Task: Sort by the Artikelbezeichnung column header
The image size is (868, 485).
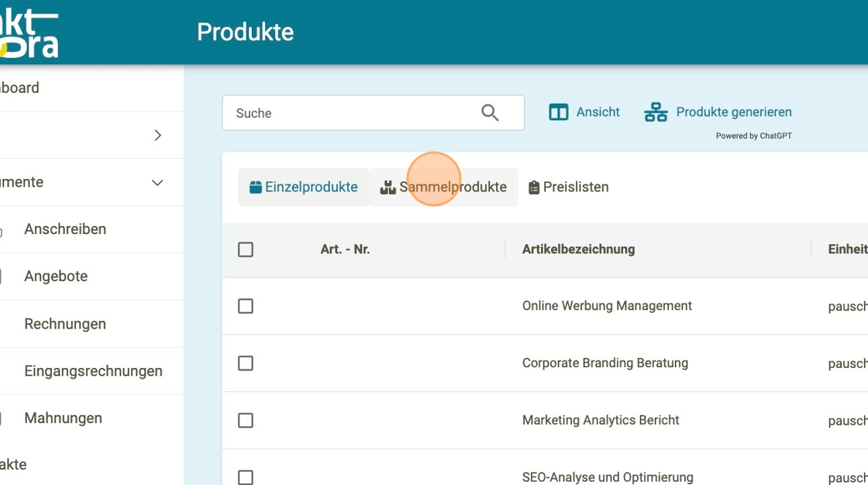Action: click(578, 249)
